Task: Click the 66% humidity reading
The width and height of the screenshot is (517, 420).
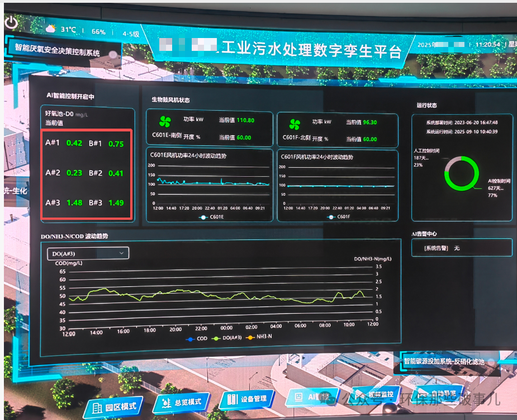Action: [98, 32]
